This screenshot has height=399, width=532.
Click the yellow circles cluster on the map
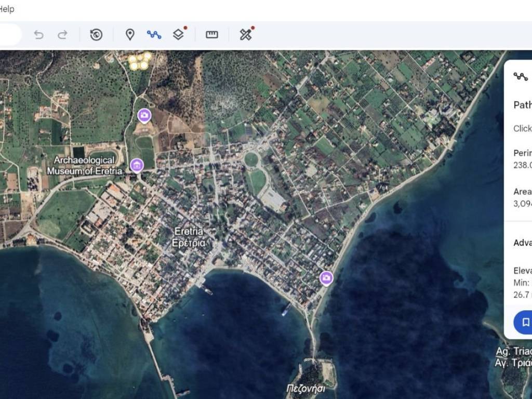(x=139, y=61)
